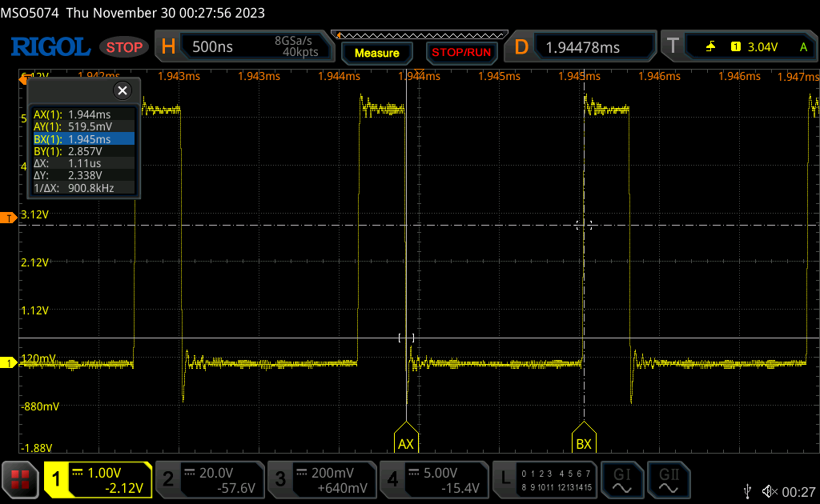Open the GII signal generator

pos(668,478)
